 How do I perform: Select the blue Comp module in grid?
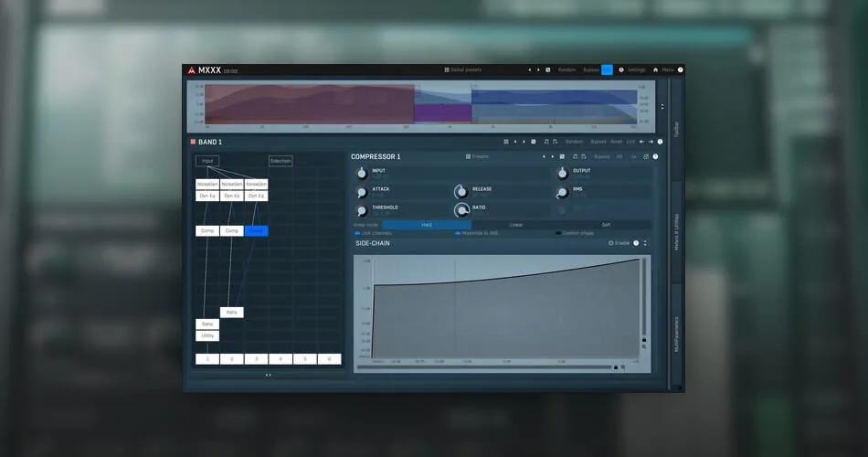coord(257,231)
